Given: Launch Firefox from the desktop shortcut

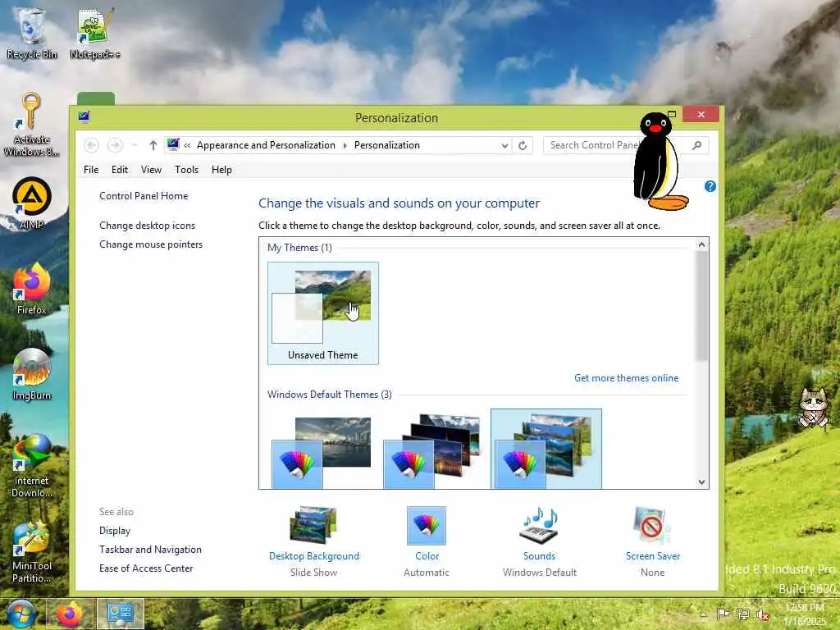Looking at the screenshot, I should click(32, 288).
